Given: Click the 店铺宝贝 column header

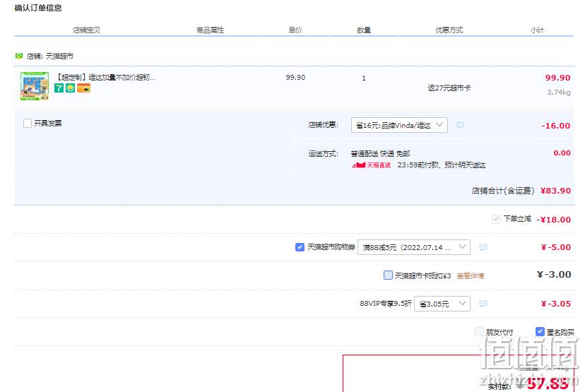Looking at the screenshot, I should (x=86, y=30).
